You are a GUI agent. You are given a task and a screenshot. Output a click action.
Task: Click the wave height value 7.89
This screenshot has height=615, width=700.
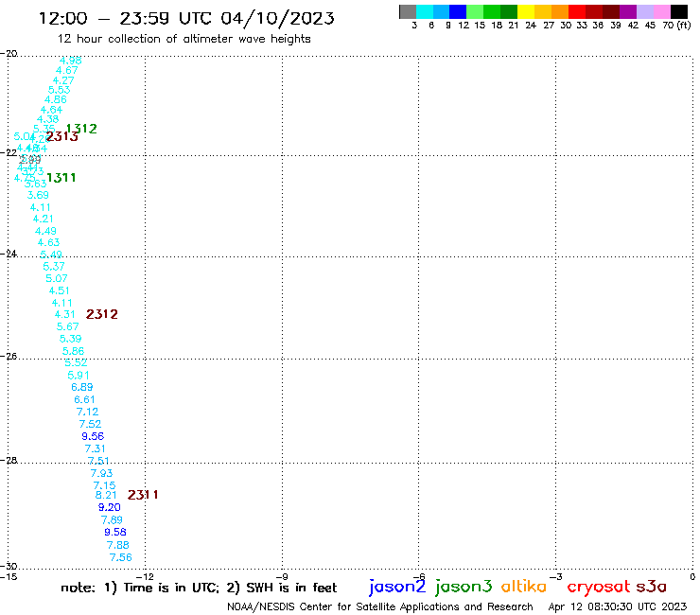[x=112, y=519]
